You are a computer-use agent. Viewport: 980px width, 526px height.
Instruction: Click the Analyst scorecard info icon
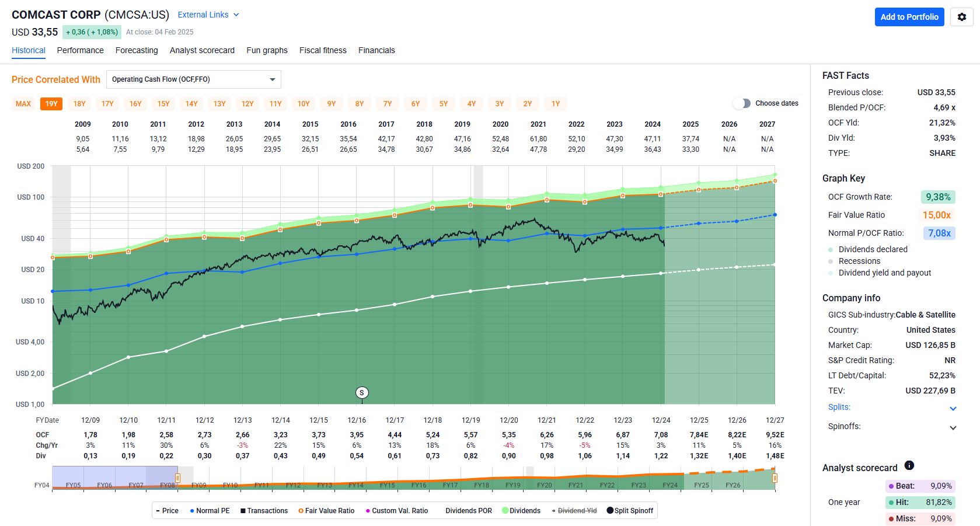[909, 465]
